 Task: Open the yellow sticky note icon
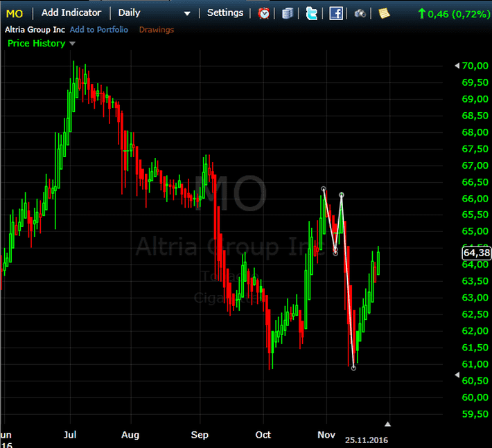(384, 13)
